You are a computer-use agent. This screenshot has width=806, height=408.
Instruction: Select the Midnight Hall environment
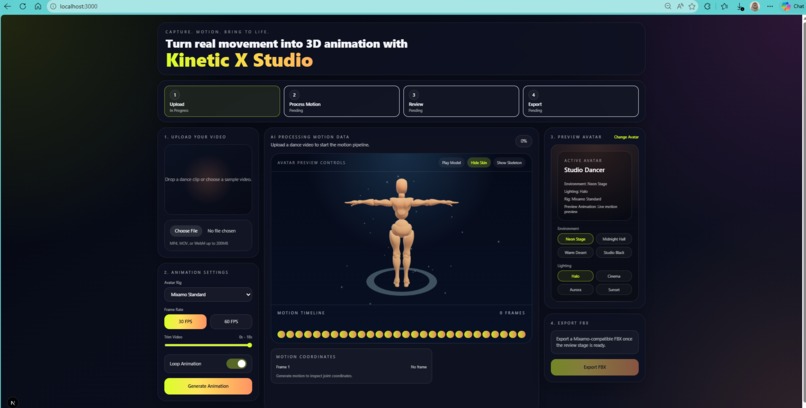coord(614,239)
